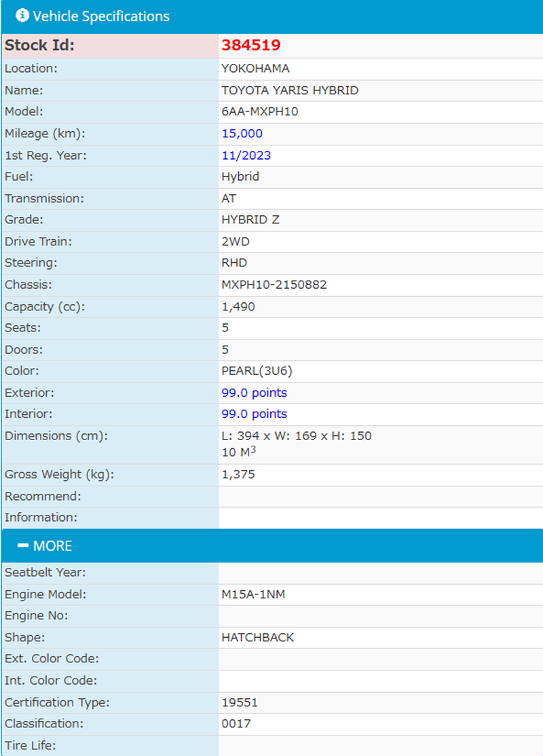Select the 1,375 gross weight value

point(238,474)
